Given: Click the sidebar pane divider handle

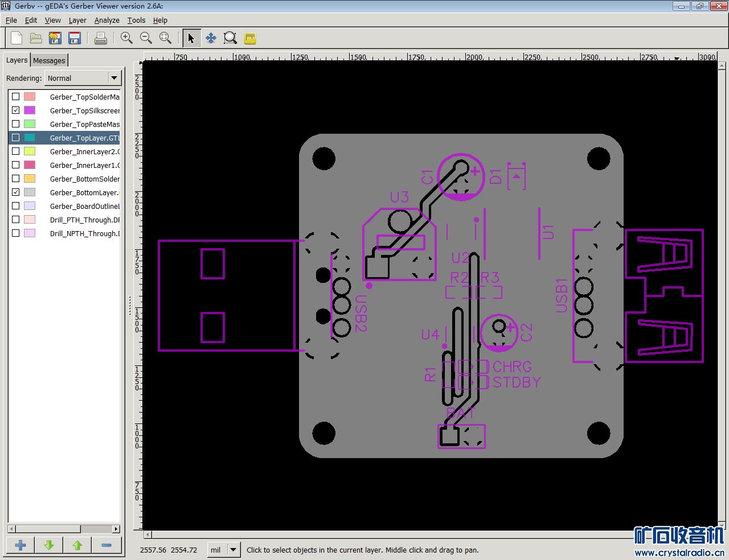Looking at the screenshot, I should click(x=130, y=306).
